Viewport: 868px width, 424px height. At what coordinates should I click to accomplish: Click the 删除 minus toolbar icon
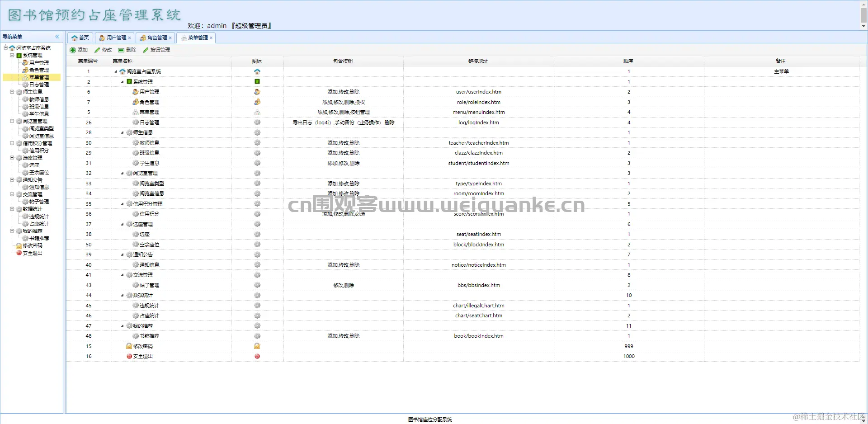coord(121,50)
